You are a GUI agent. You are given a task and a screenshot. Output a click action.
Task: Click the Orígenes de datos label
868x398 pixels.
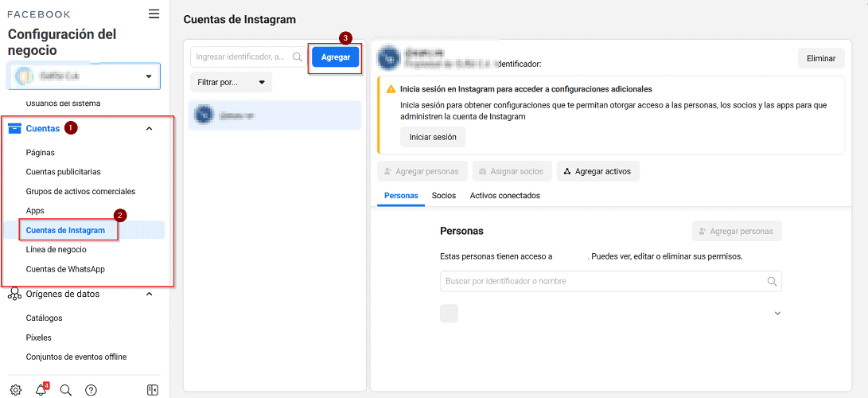(x=63, y=294)
